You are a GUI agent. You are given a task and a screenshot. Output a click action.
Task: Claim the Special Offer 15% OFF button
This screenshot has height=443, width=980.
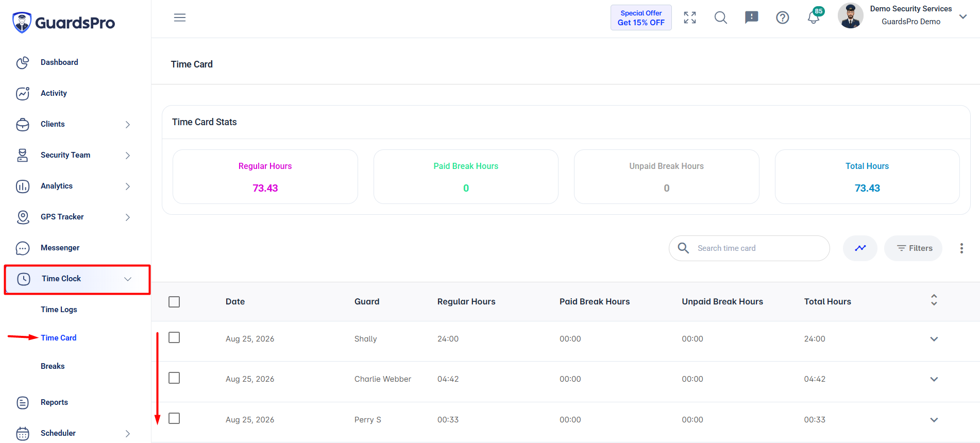pyautogui.click(x=641, y=18)
